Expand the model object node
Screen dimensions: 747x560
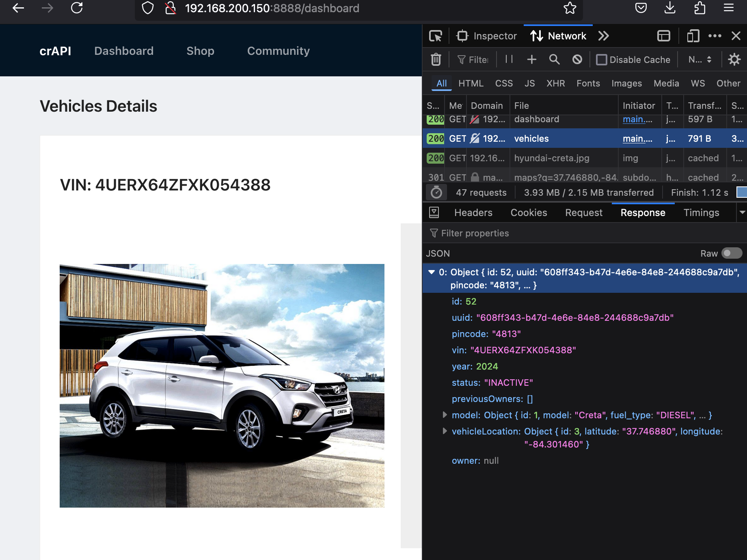coord(445,415)
